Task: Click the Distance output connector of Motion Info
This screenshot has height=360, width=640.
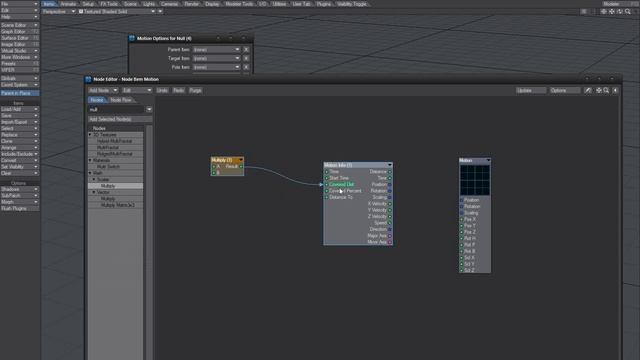Action: click(x=390, y=172)
